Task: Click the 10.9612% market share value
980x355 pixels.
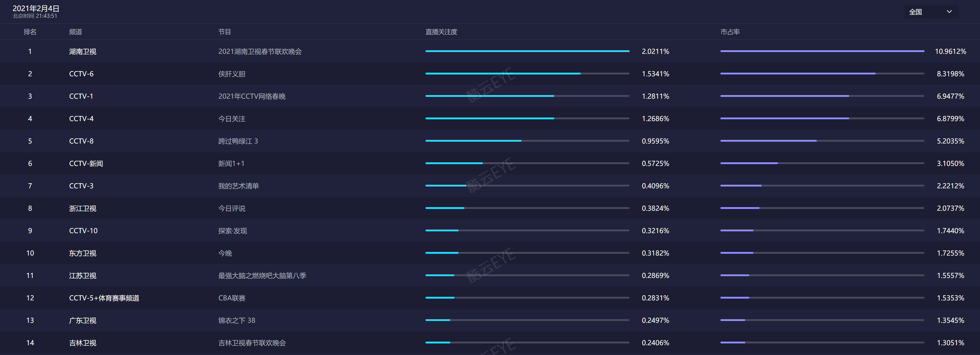Action: coord(950,52)
